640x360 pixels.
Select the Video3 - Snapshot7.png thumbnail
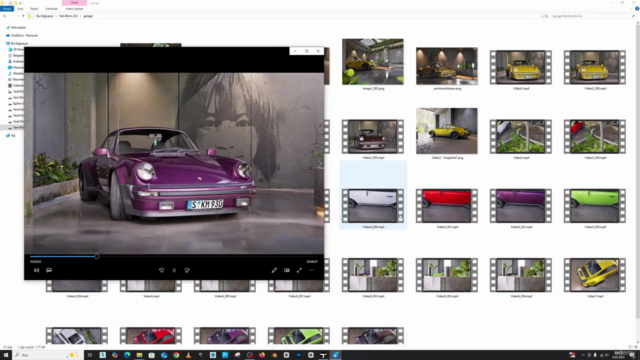(x=447, y=131)
